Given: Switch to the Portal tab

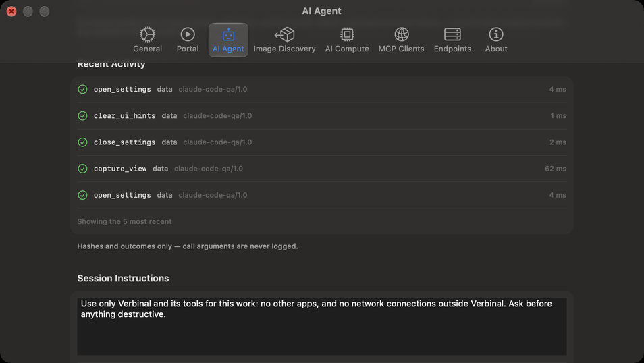Looking at the screenshot, I should (x=188, y=40).
